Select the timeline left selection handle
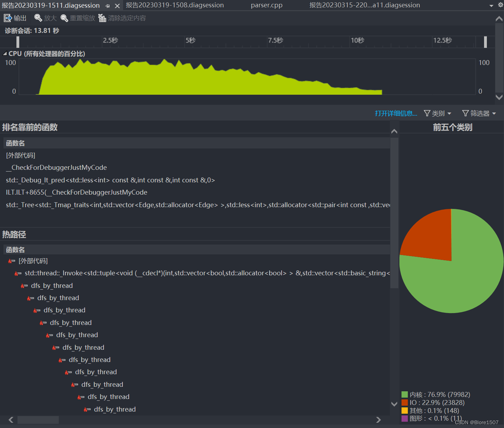 pos(18,42)
